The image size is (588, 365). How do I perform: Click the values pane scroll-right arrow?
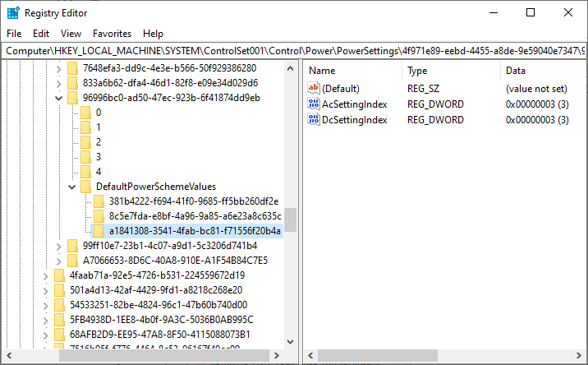[x=579, y=355]
